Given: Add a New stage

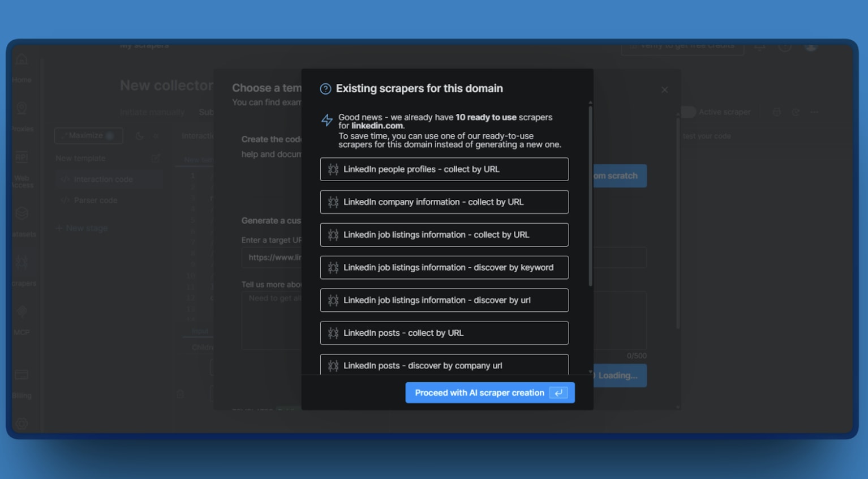Looking at the screenshot, I should pos(81,228).
